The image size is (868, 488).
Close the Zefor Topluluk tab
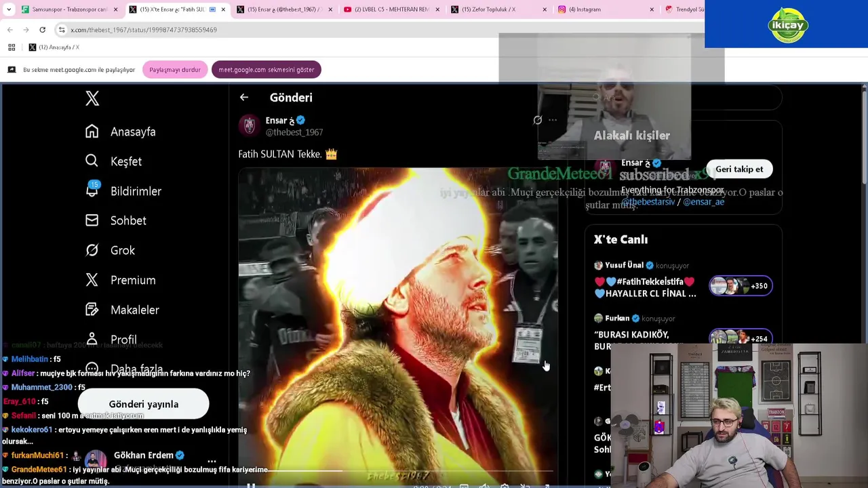tap(545, 9)
